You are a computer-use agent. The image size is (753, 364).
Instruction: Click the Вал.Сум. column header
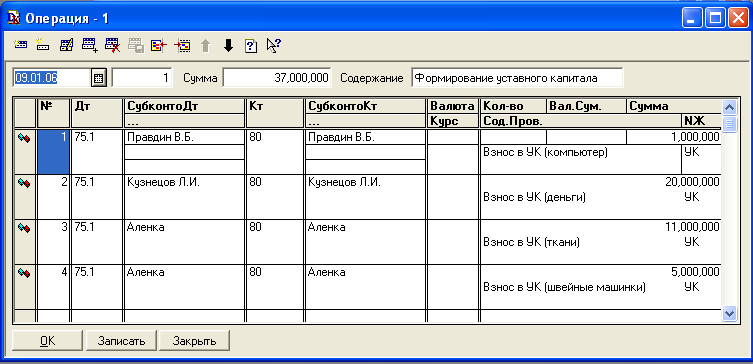pos(586,106)
